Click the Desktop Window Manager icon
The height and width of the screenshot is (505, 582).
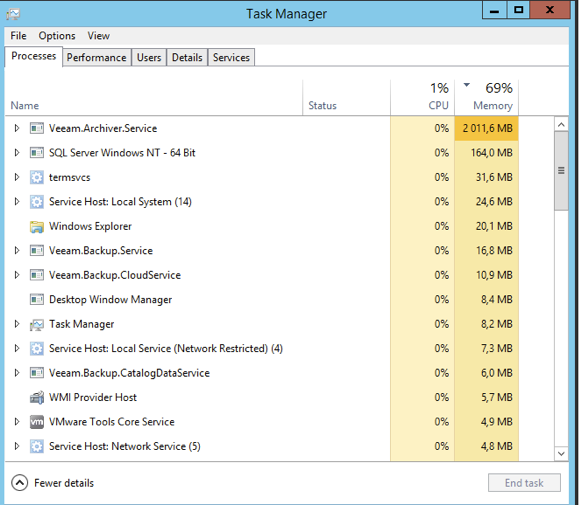tap(37, 299)
